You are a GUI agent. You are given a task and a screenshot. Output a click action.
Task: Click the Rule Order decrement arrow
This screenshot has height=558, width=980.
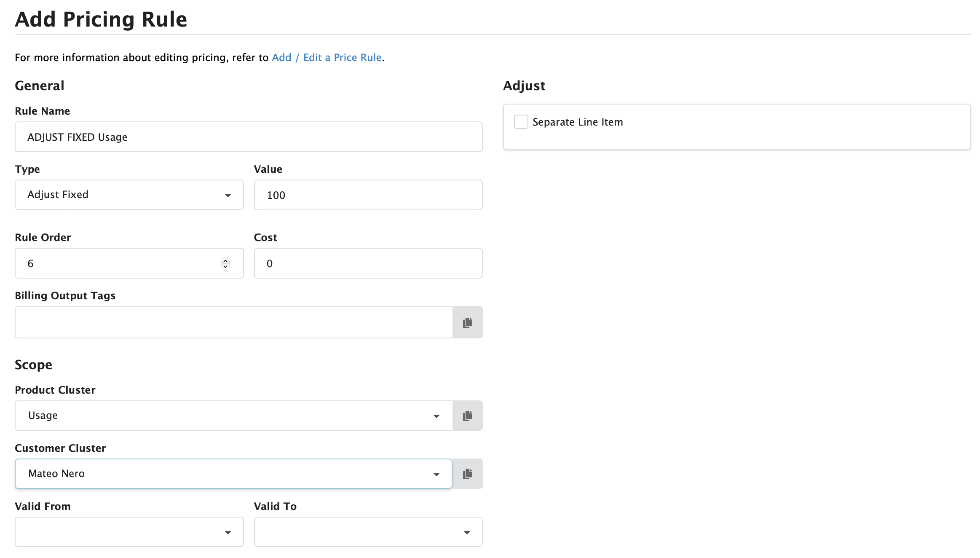(225, 266)
